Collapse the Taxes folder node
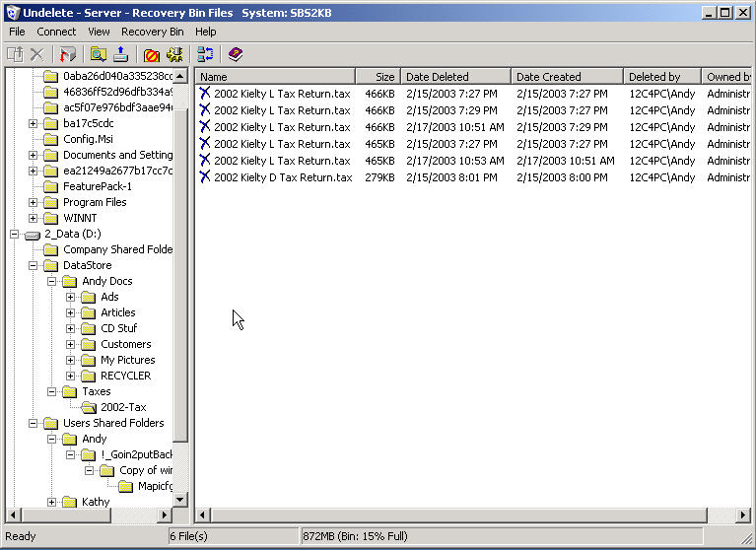Screen dimensions: 756x550 [51, 392]
